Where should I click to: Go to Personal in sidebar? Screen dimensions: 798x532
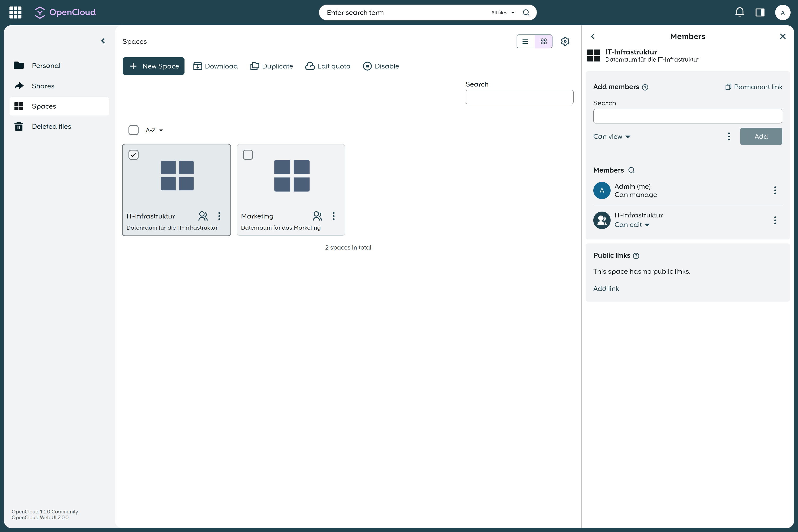pos(59,66)
